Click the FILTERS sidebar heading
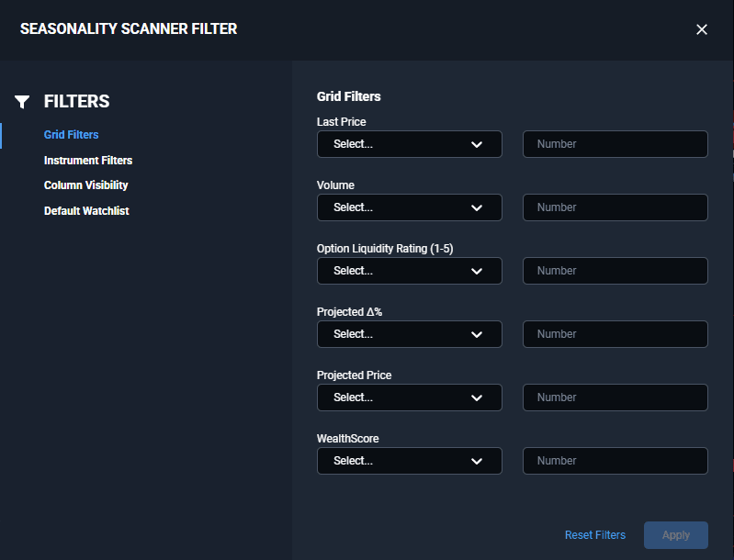 click(x=77, y=101)
